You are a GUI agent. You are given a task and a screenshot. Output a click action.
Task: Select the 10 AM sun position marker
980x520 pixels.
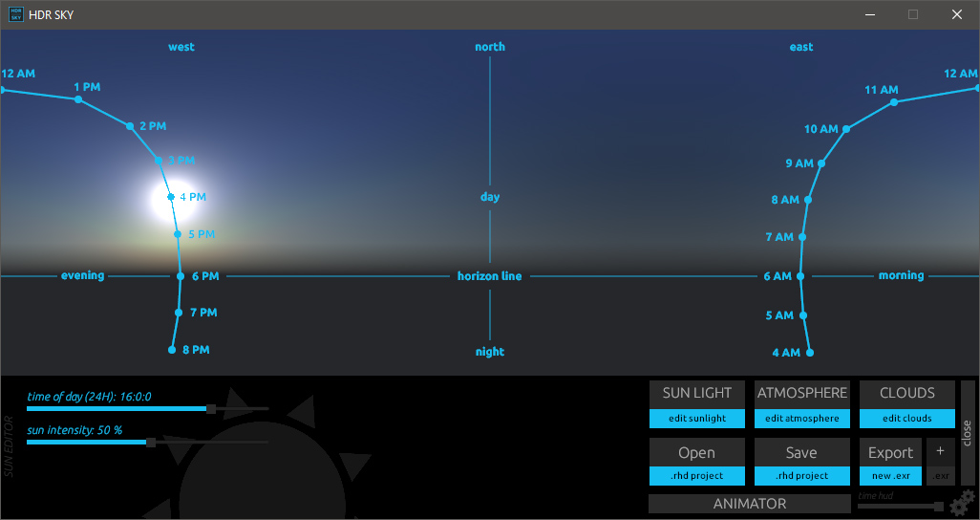point(845,130)
